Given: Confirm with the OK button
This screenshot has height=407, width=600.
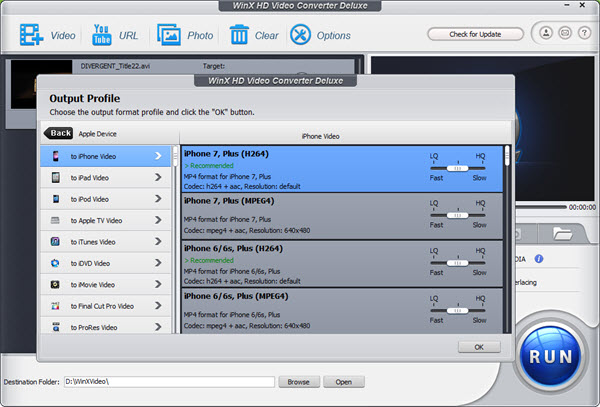Looking at the screenshot, I should pyautogui.click(x=479, y=347).
